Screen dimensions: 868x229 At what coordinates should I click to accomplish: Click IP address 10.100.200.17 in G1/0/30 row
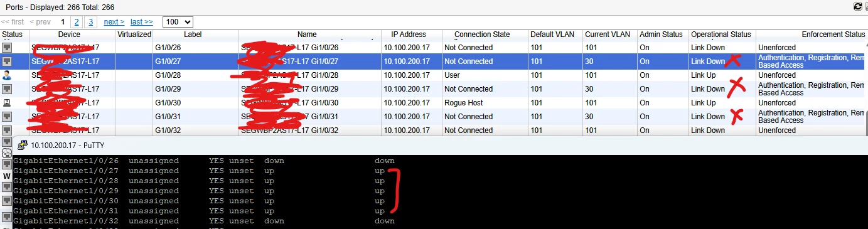407,103
